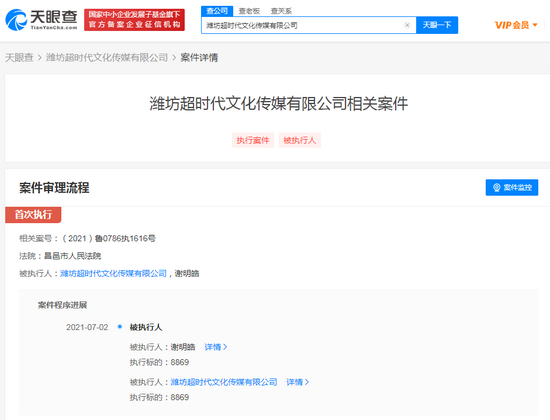
Task: Clear the search box with the X icon
Action: [407, 25]
